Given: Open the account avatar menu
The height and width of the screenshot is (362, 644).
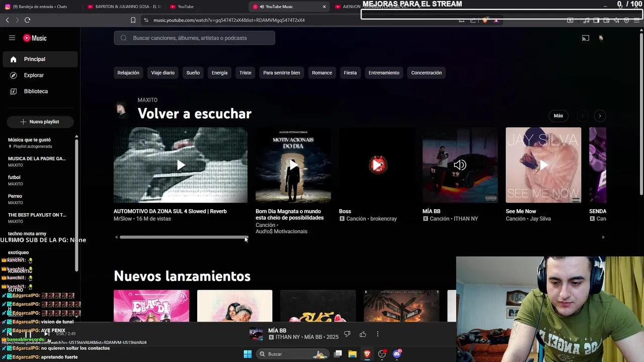Looking at the screenshot, I should [601, 38].
